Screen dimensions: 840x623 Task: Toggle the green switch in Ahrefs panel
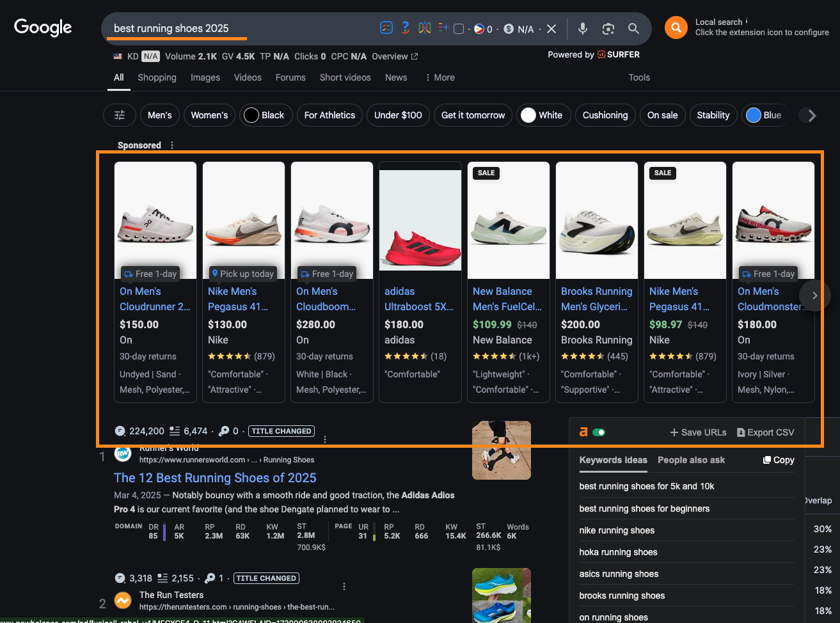tap(599, 432)
